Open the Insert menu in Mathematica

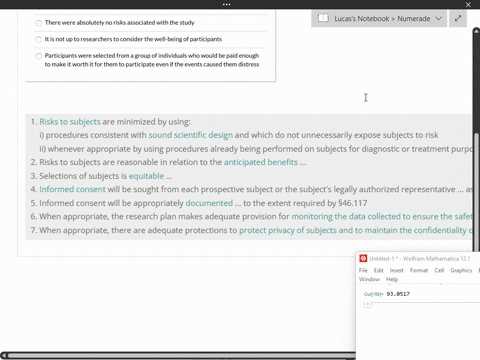[x=396, y=270]
